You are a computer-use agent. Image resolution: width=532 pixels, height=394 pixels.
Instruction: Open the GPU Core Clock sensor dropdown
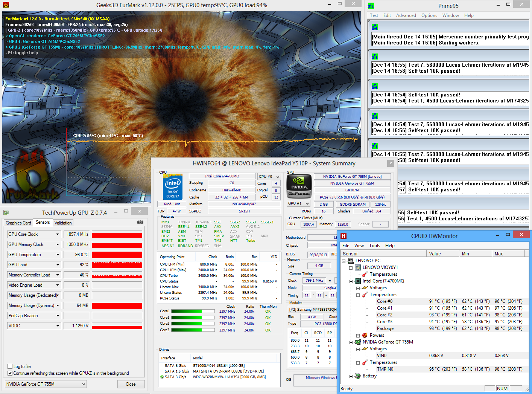(58, 234)
